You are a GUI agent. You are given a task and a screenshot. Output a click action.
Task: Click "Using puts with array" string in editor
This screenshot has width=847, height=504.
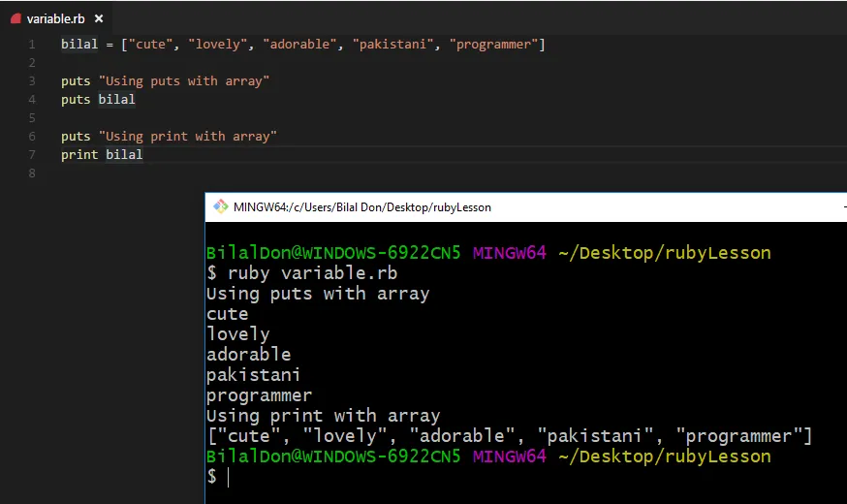coord(184,81)
